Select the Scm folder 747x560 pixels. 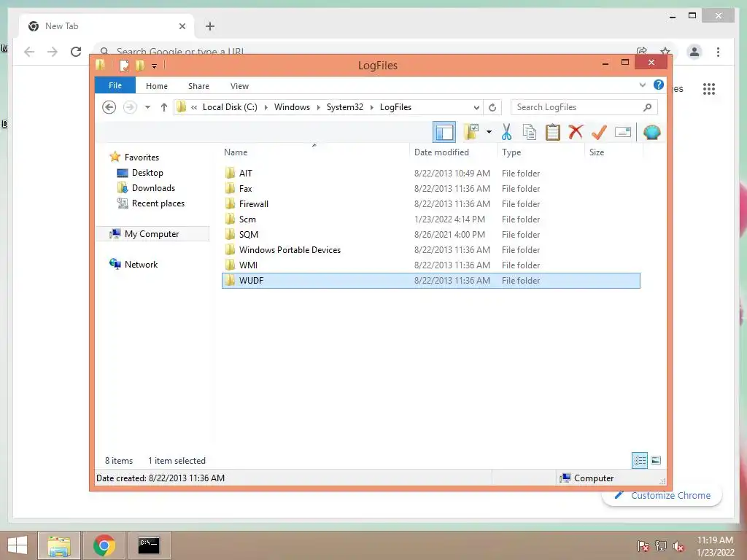point(430,219)
